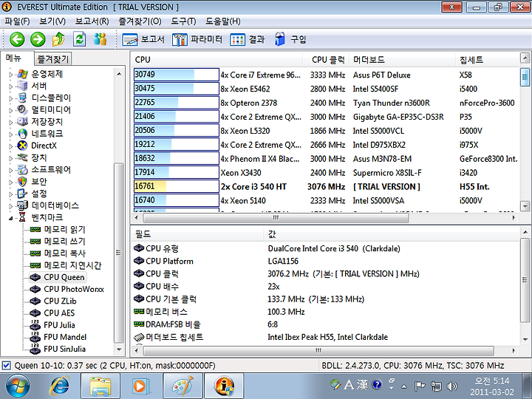Viewport: 532px width, 399px height.
Task: Select the 장치 devices icon in the tree
Action: pyautogui.click(x=22, y=157)
